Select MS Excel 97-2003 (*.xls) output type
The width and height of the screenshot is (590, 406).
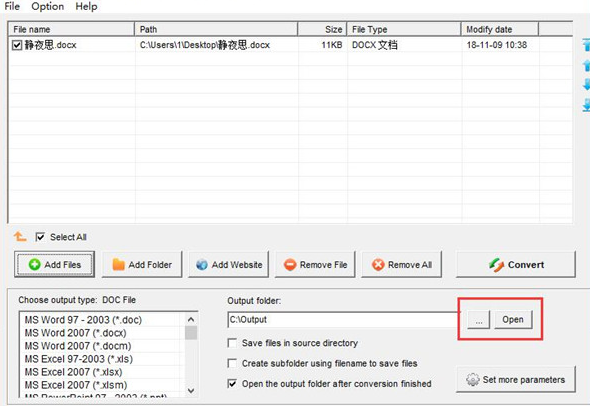click(102, 359)
